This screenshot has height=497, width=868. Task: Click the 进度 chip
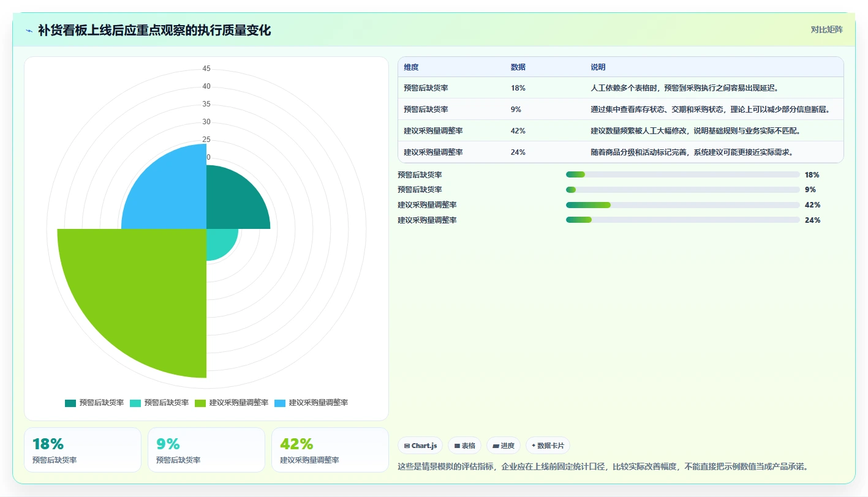pos(504,446)
